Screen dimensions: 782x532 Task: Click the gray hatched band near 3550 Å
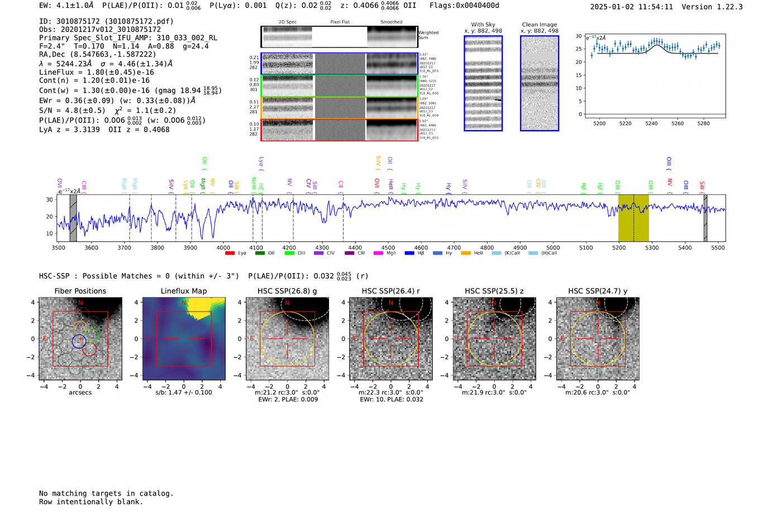click(73, 218)
